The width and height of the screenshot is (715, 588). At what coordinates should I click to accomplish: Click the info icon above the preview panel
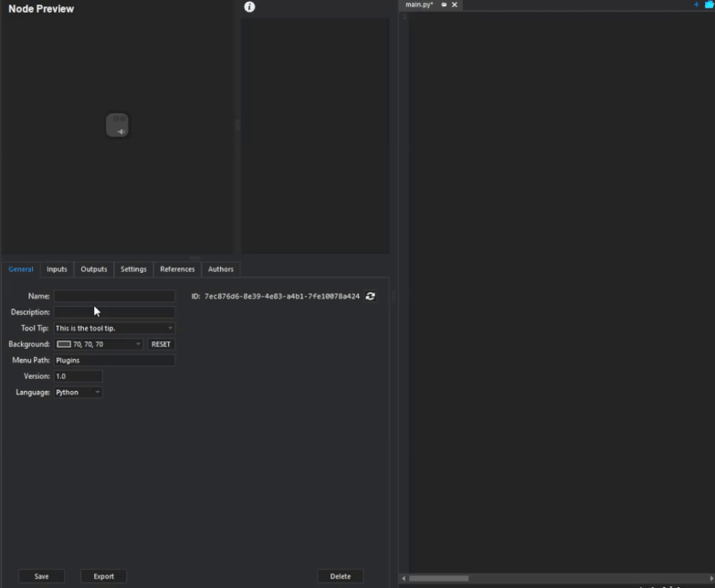tap(249, 6)
